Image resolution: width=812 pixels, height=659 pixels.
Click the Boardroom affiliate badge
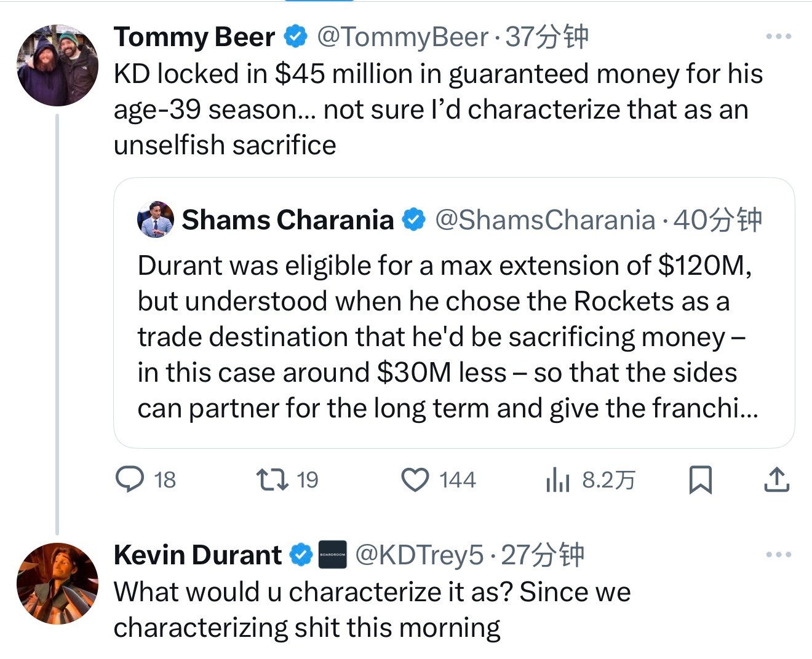pyautogui.click(x=333, y=554)
